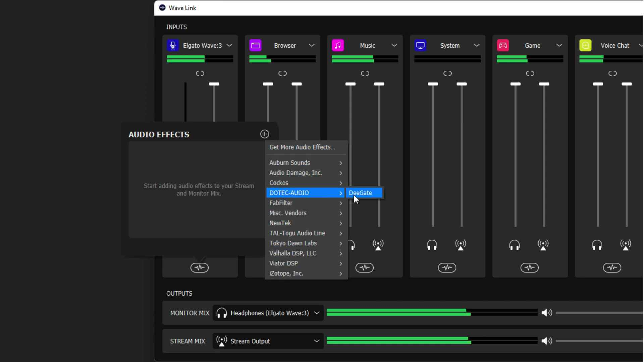This screenshot has height=362, width=644.
Task: Open Valhalla DSP, LLC submenu
Action: [306, 253]
